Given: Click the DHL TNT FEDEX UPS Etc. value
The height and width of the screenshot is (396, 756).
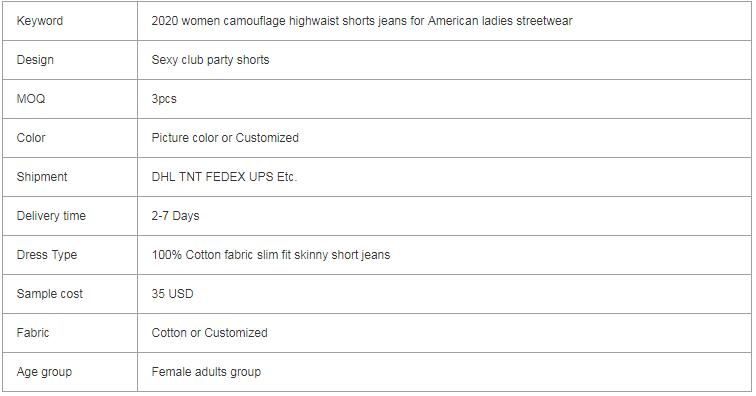Looking at the screenshot, I should pyautogui.click(x=224, y=177).
